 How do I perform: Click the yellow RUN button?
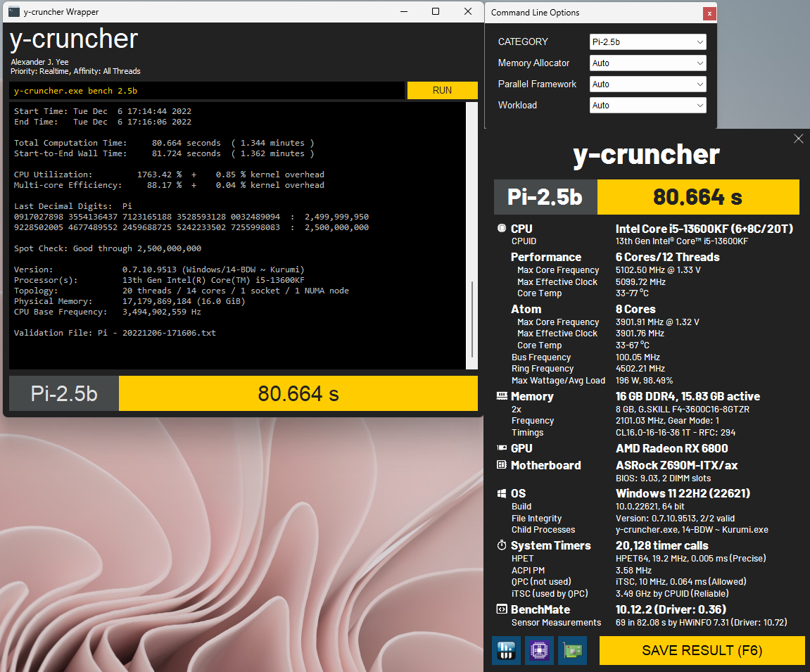point(442,90)
